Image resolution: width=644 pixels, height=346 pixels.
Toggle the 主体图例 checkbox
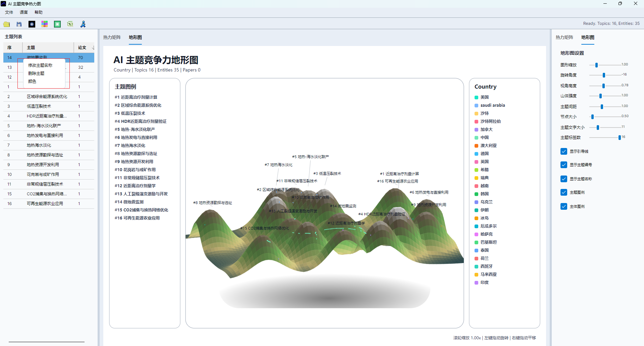click(564, 206)
